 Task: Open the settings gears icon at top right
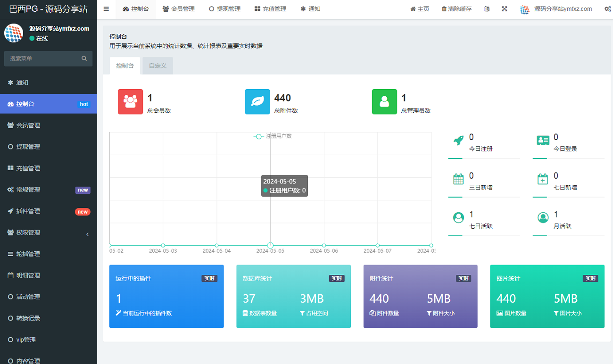click(607, 9)
